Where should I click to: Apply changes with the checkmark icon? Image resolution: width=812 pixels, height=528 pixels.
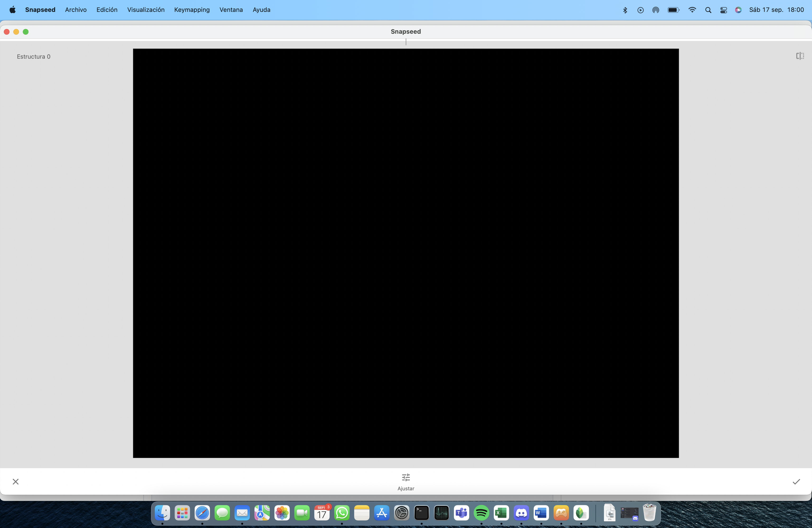click(796, 482)
